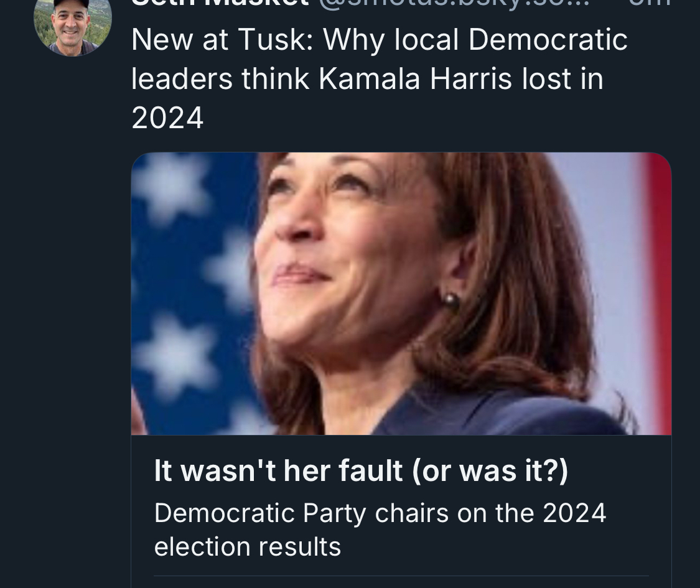Click the cap in the author's avatar
The image size is (700, 588).
(x=70, y=4)
